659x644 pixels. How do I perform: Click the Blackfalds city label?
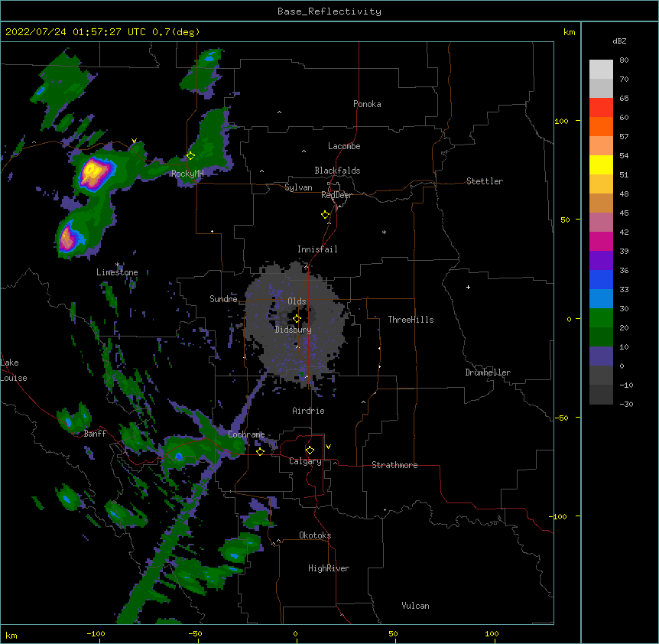pos(337,171)
